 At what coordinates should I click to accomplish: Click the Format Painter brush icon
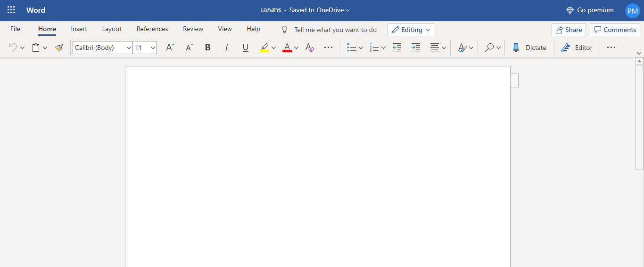coord(59,48)
